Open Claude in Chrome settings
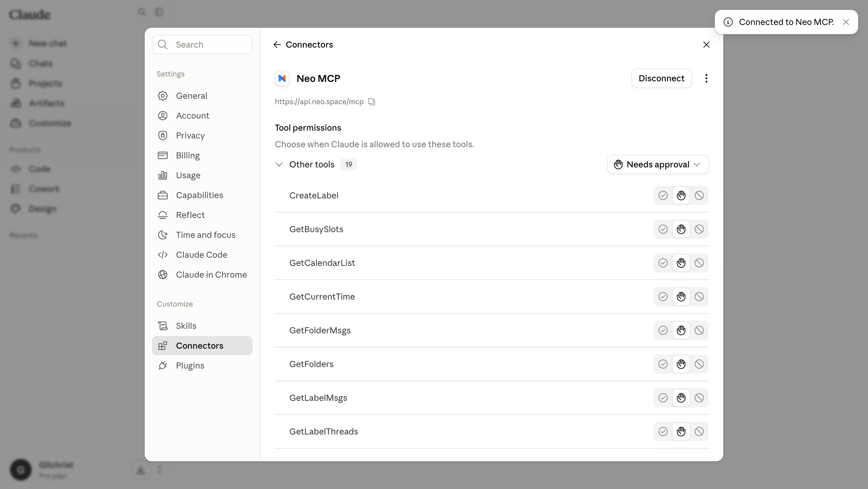The image size is (868, 489). (x=202, y=275)
